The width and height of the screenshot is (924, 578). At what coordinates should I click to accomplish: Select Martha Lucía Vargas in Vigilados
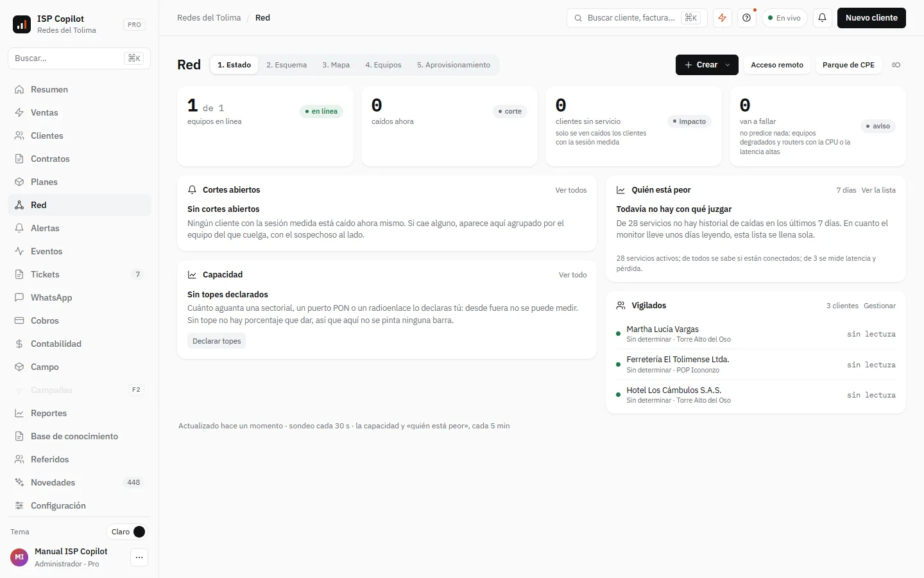click(x=756, y=334)
